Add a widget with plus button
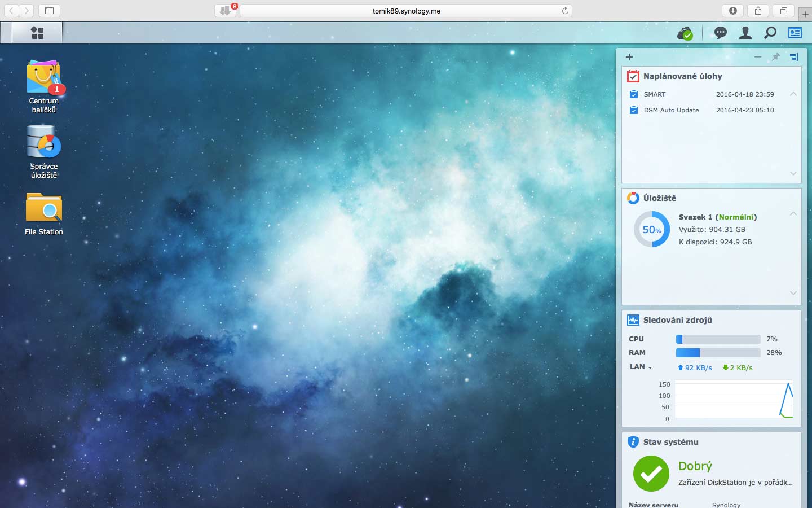This screenshot has height=508, width=812. click(629, 57)
